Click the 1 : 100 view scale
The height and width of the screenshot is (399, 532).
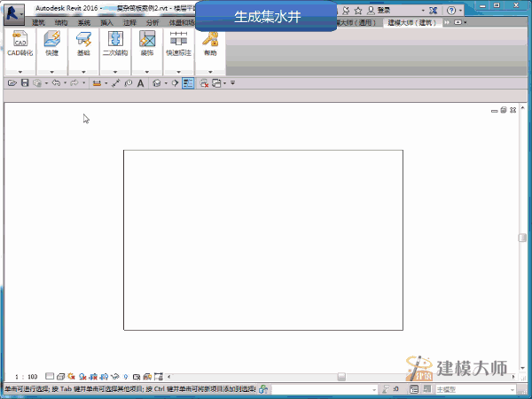(26, 377)
